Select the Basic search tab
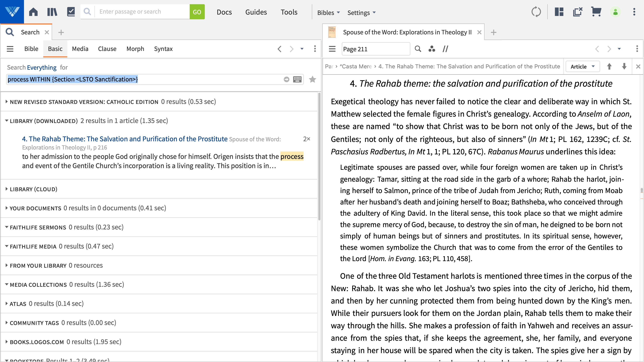The image size is (644, 362). coord(55,49)
